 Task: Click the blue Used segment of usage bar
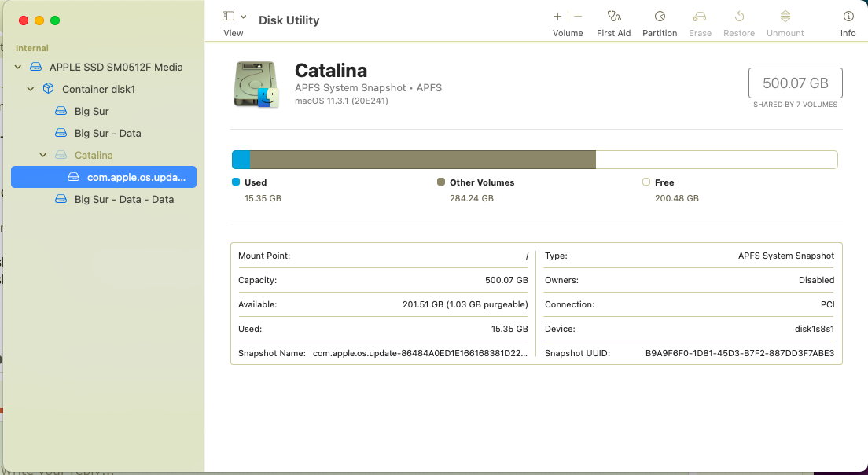pyautogui.click(x=241, y=160)
